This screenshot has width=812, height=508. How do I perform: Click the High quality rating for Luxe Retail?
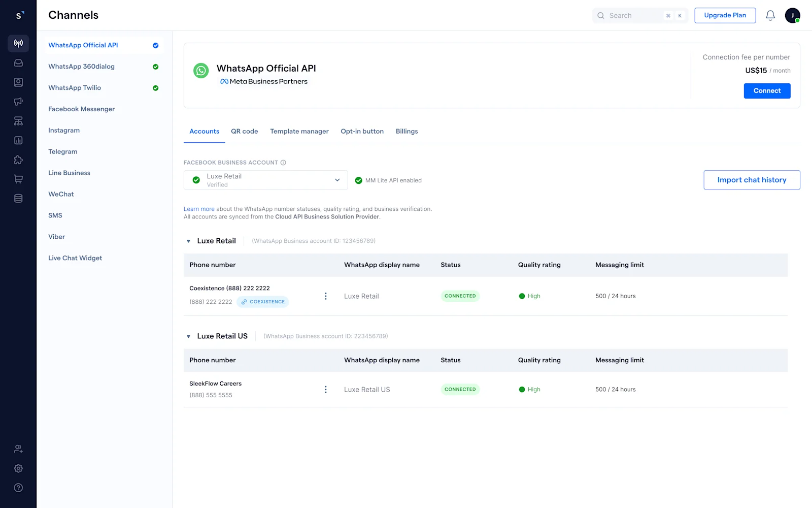pyautogui.click(x=530, y=296)
